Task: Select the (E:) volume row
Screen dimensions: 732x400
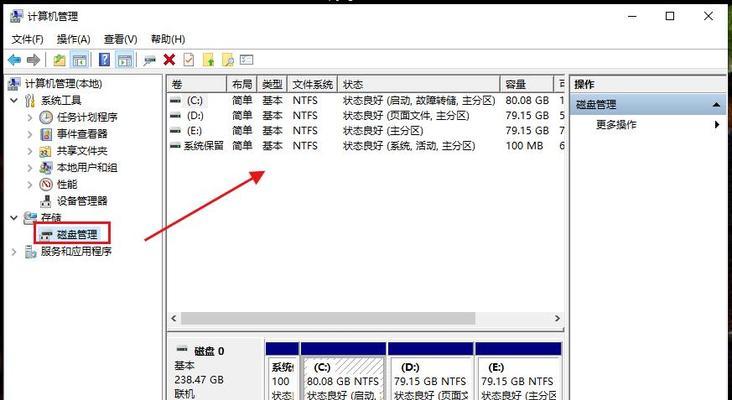Action: point(366,131)
